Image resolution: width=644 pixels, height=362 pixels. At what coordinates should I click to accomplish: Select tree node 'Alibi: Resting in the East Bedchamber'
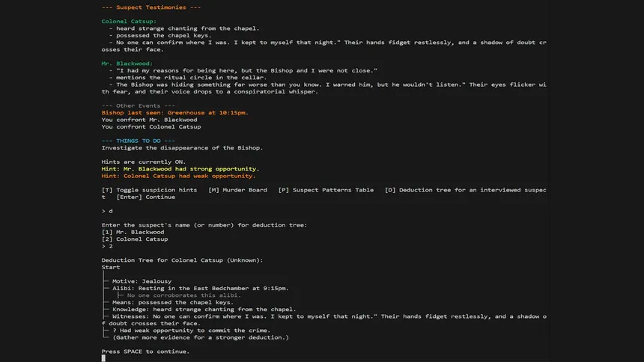(201, 289)
